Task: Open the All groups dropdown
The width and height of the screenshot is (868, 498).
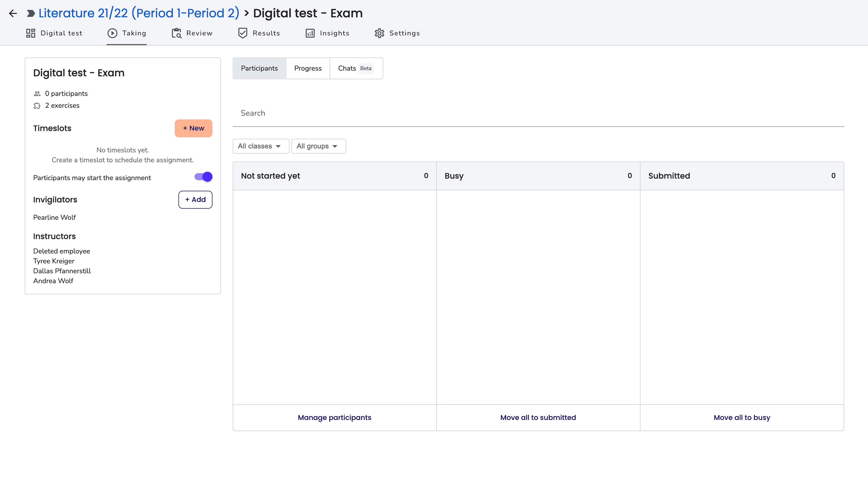Action: coord(318,146)
